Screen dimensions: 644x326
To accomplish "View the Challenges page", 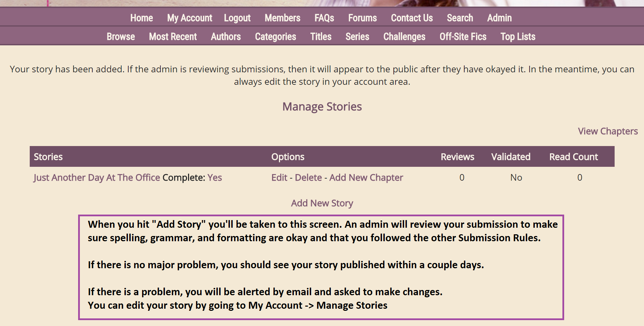I will pos(404,37).
